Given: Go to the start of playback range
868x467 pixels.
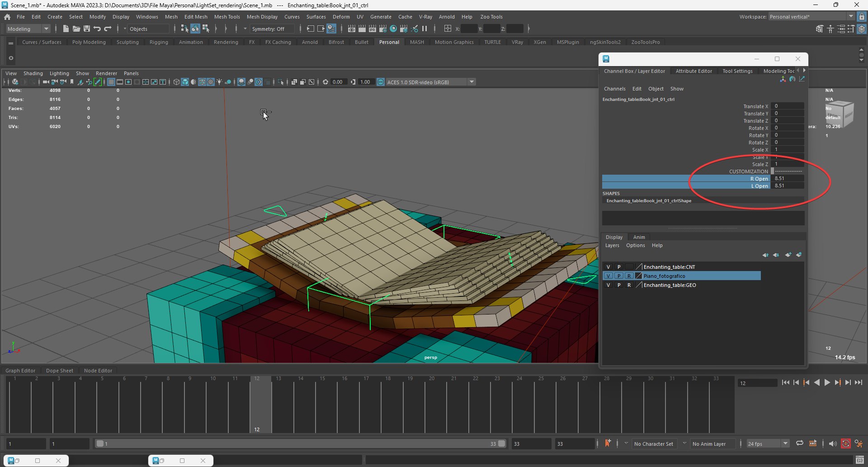Looking at the screenshot, I should [x=785, y=383].
